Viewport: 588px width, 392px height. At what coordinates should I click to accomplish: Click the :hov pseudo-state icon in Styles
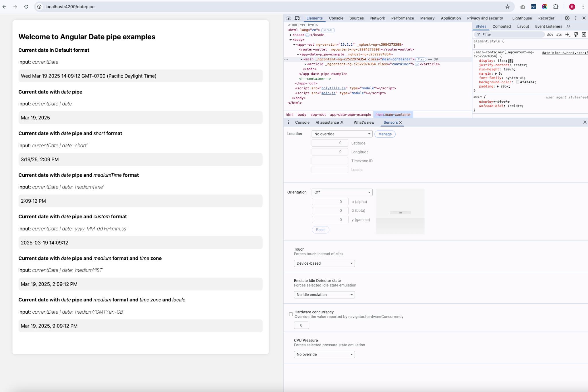coord(550,34)
